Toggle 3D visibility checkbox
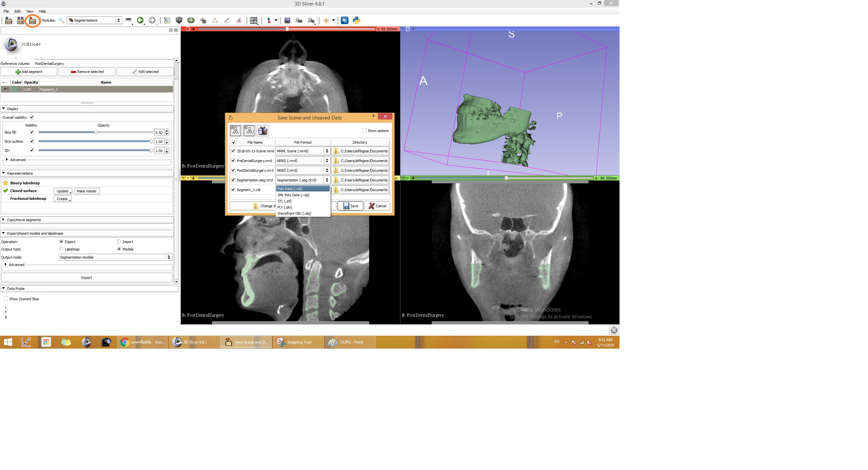 pos(32,150)
